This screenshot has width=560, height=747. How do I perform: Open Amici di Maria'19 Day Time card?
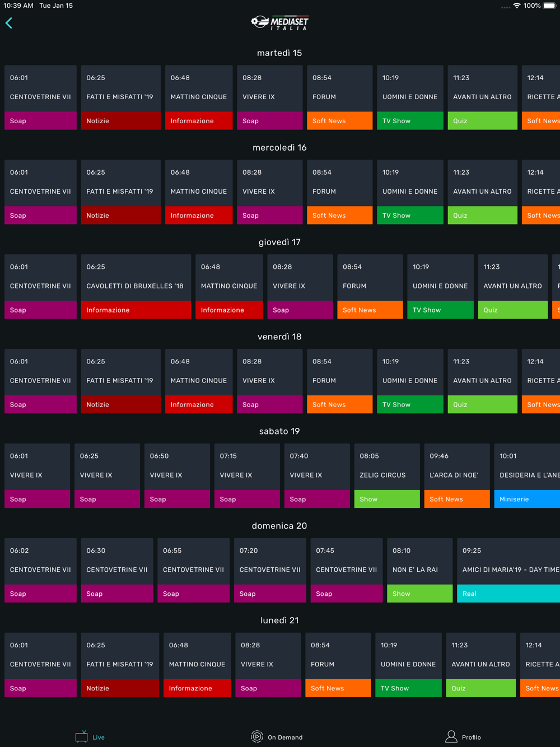[x=508, y=569]
